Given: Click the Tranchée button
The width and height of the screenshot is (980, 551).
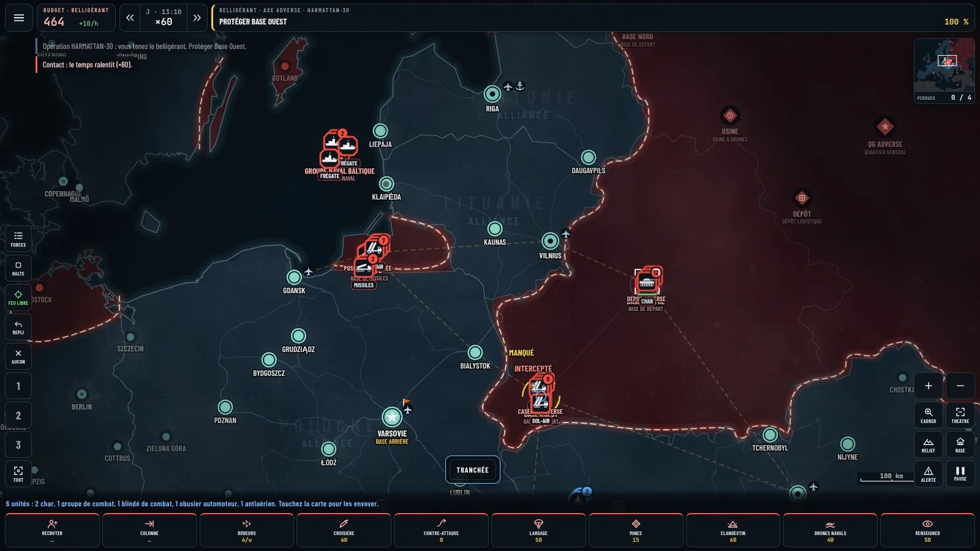Looking at the screenshot, I should pyautogui.click(x=473, y=470).
